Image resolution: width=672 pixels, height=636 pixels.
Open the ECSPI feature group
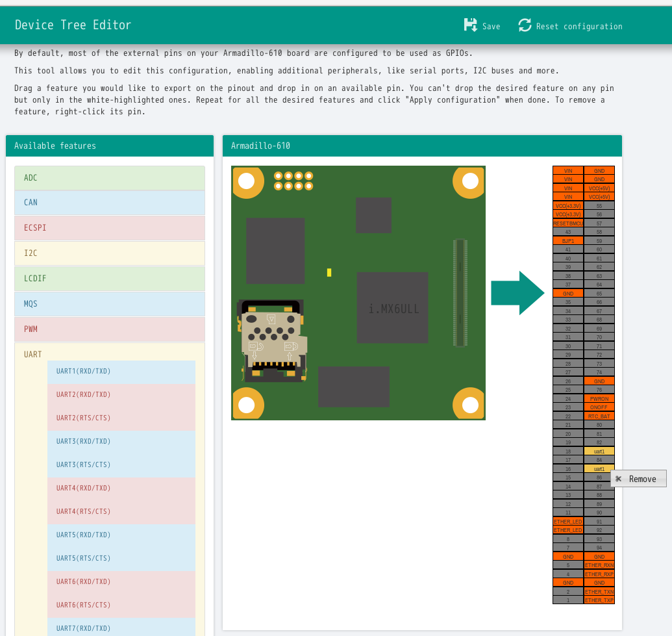pyautogui.click(x=110, y=228)
